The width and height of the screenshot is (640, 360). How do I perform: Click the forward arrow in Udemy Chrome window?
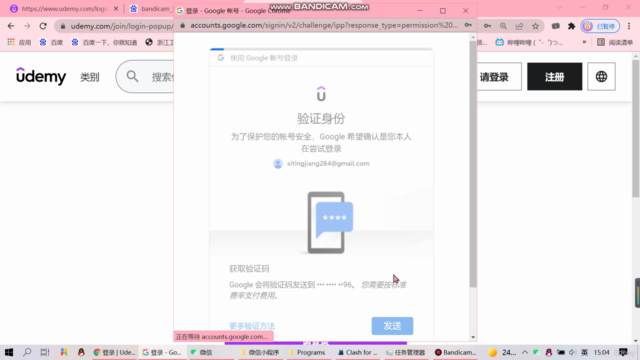[27, 26]
